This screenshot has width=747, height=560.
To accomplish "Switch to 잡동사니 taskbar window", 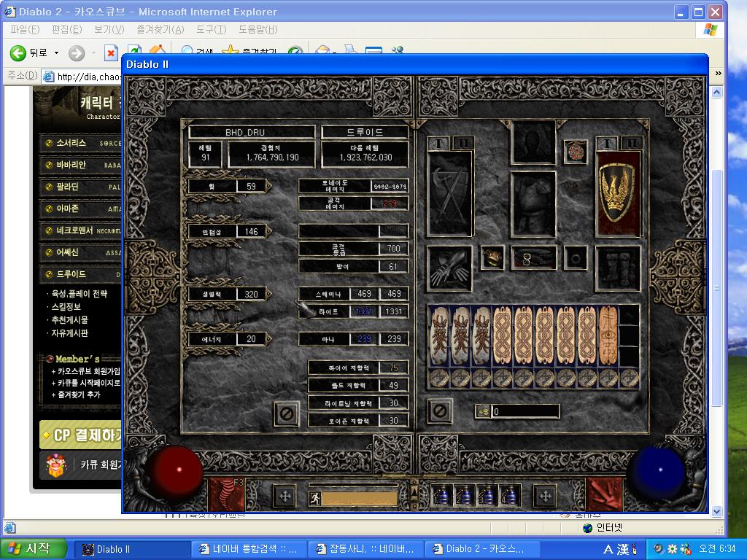I will (365, 549).
